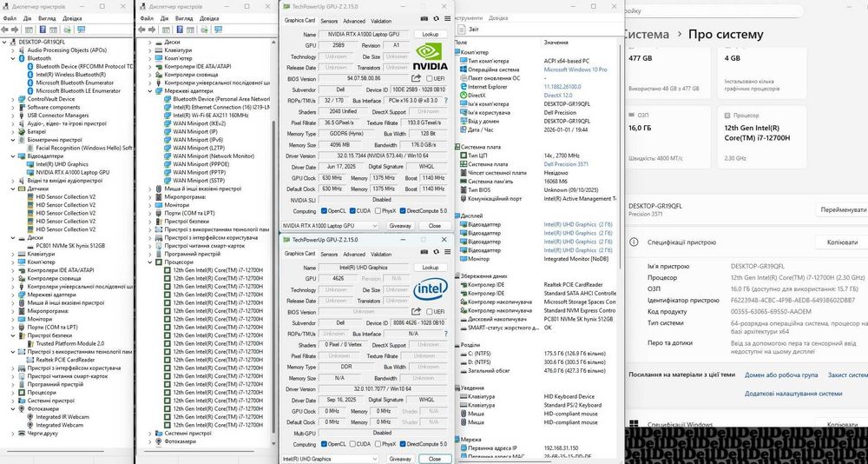Open Файл menu in left Device Manager
The width and height of the screenshot is (868, 464).
[9, 18]
